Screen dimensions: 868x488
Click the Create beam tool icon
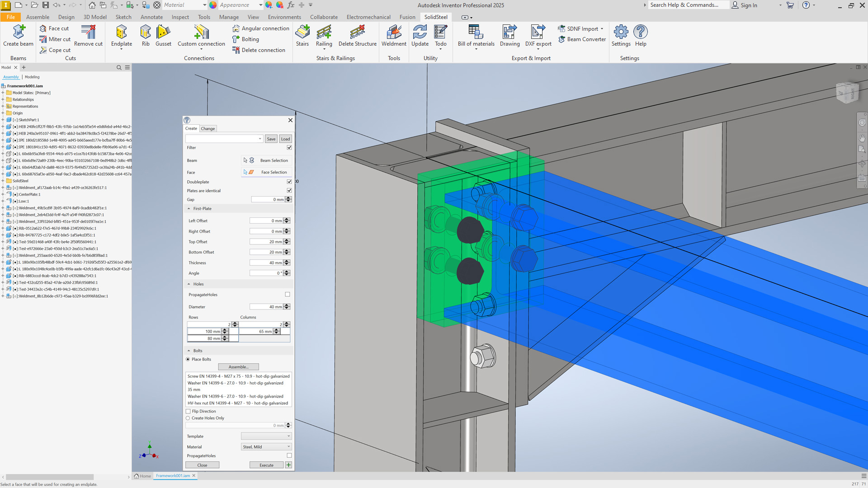[x=18, y=33]
